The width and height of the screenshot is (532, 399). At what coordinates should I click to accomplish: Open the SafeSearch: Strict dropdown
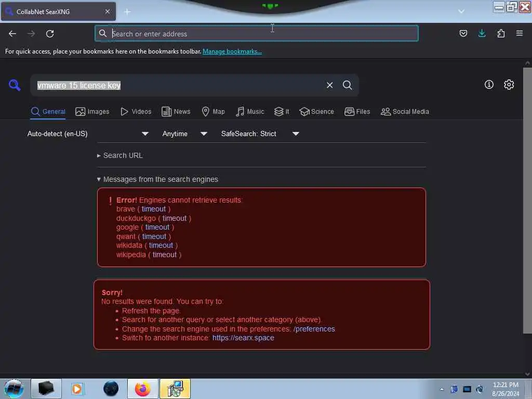pyautogui.click(x=260, y=134)
